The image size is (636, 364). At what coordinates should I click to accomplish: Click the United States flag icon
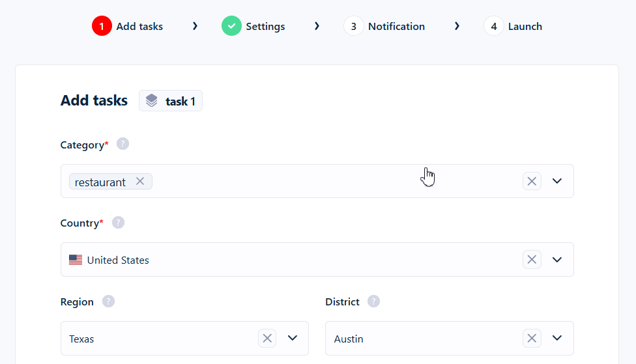76,260
